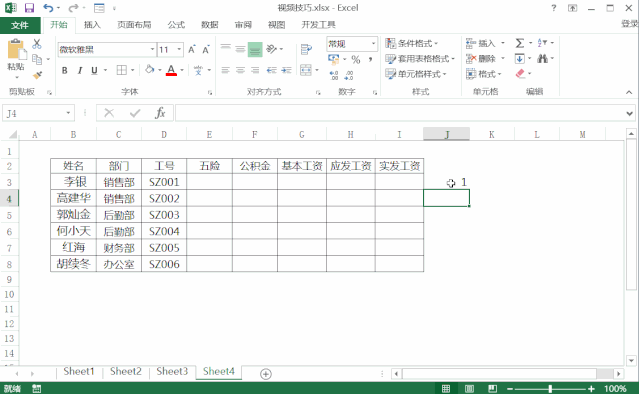Click the red font color swatch
Viewport: 639px width, 394px height.
point(172,70)
